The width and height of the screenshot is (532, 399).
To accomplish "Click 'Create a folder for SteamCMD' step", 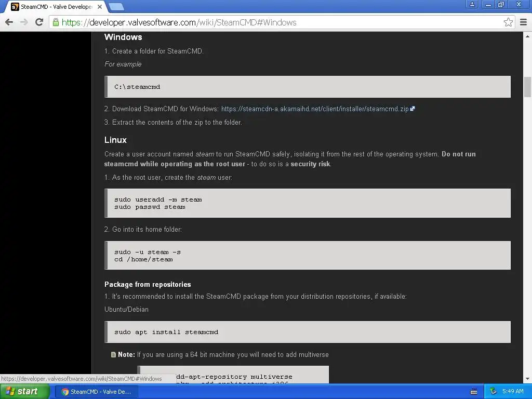I will point(154,51).
